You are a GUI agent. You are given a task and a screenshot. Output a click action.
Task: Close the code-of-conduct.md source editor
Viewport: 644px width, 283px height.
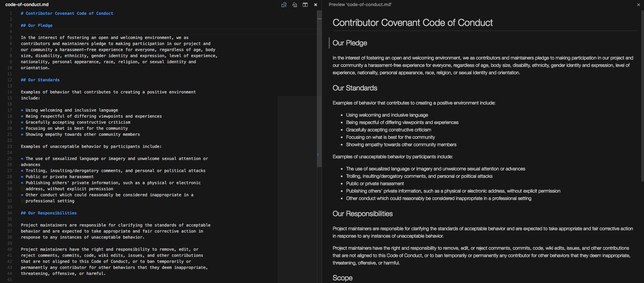click(316, 5)
